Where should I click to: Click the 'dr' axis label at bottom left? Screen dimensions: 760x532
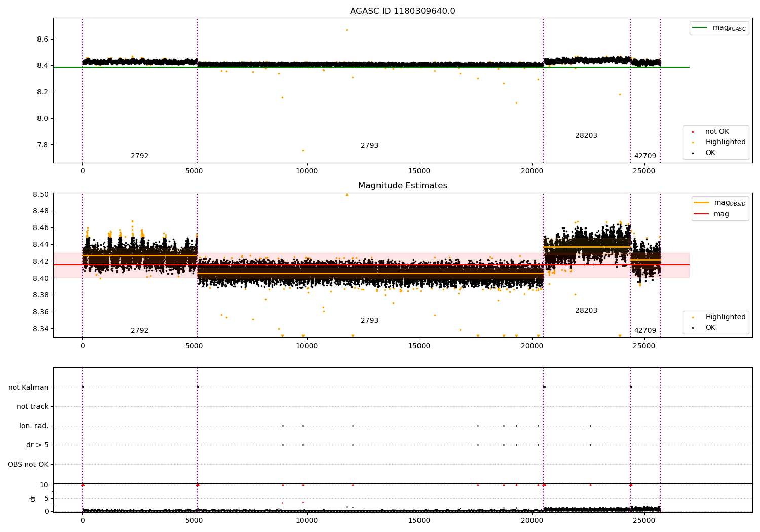pos(33,498)
